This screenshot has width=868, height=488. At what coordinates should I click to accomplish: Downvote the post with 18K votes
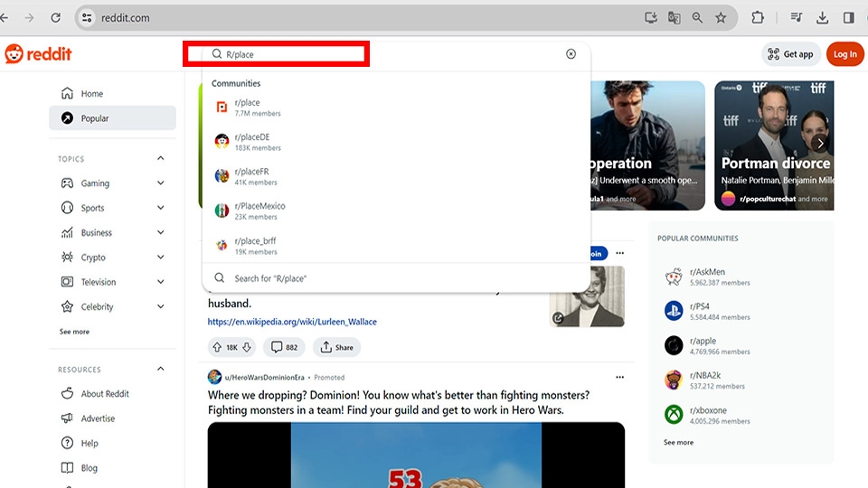[247, 347]
